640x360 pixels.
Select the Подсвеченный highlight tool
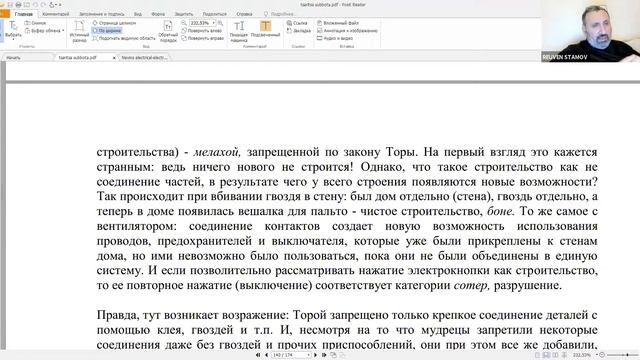265,29
